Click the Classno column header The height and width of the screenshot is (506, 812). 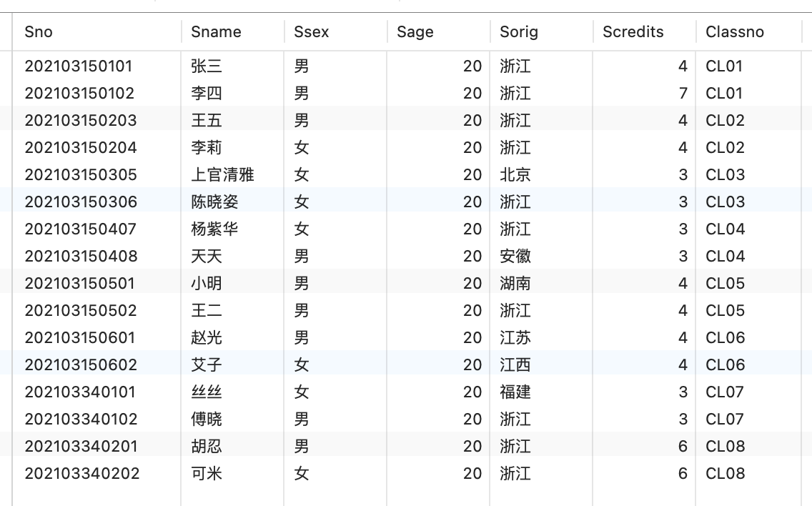point(734,32)
